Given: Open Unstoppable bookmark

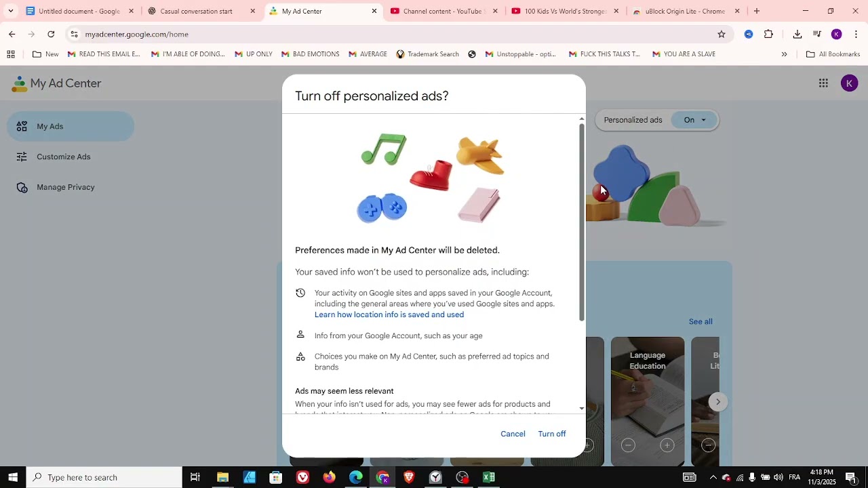Looking at the screenshot, I should [x=520, y=54].
